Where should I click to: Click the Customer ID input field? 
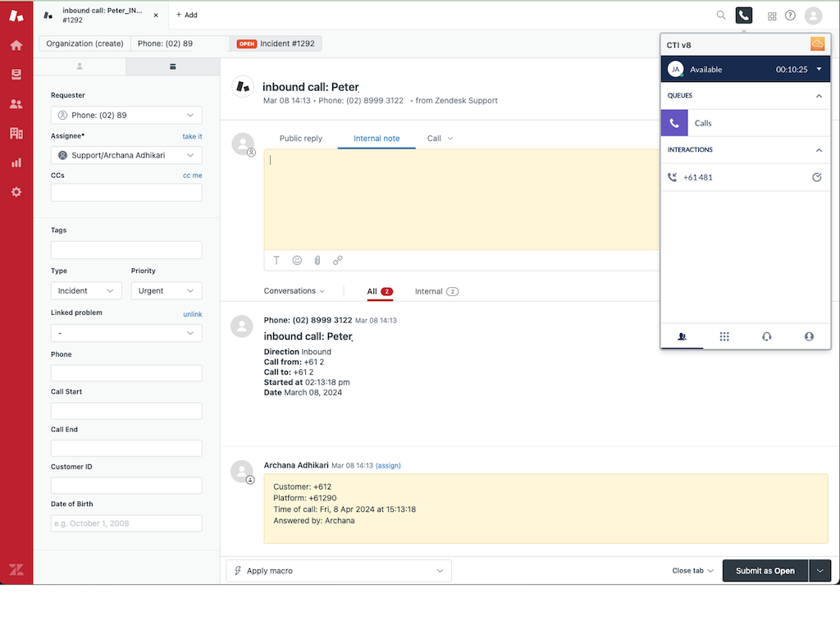tap(126, 486)
